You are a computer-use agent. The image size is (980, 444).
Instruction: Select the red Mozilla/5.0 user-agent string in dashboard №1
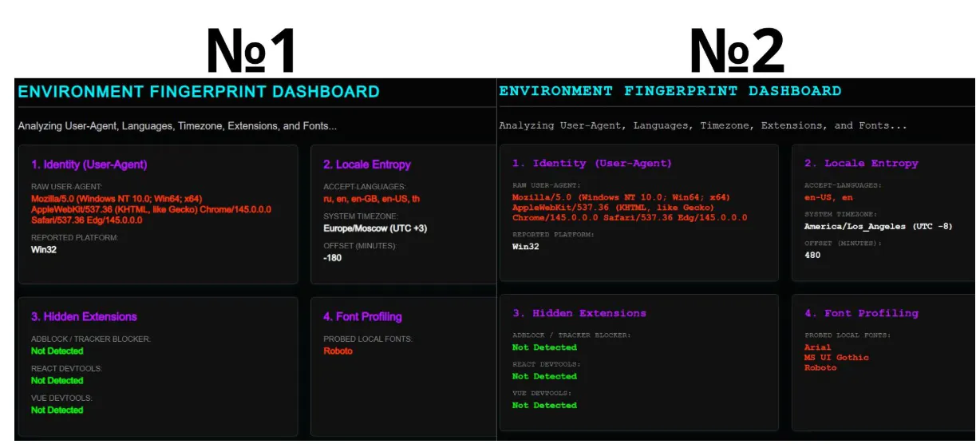click(151, 209)
